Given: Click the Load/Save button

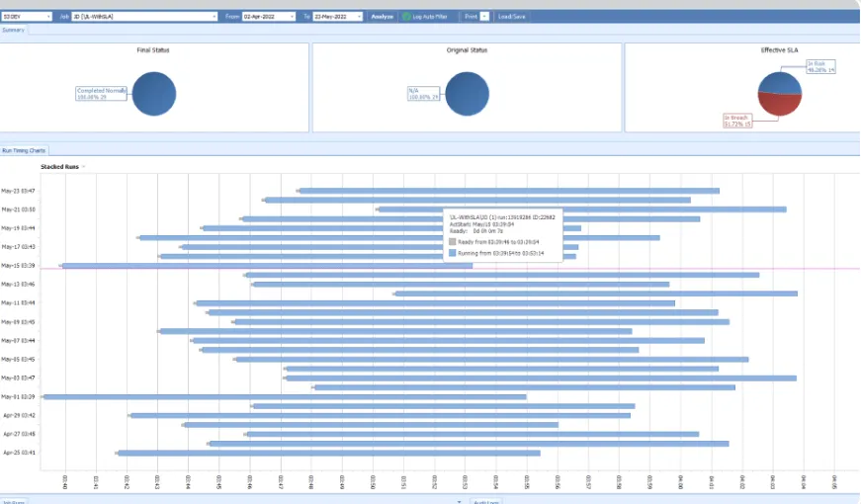Looking at the screenshot, I should 512,17.
